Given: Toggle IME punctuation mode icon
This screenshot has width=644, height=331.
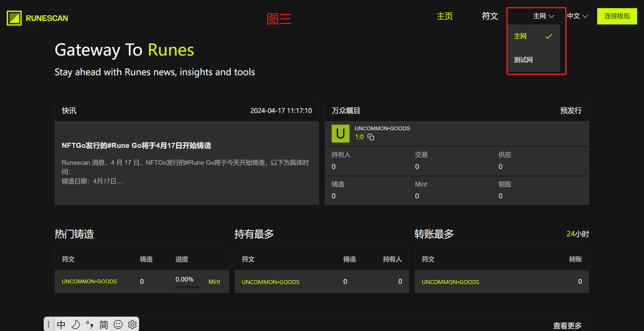Looking at the screenshot, I should pos(90,325).
